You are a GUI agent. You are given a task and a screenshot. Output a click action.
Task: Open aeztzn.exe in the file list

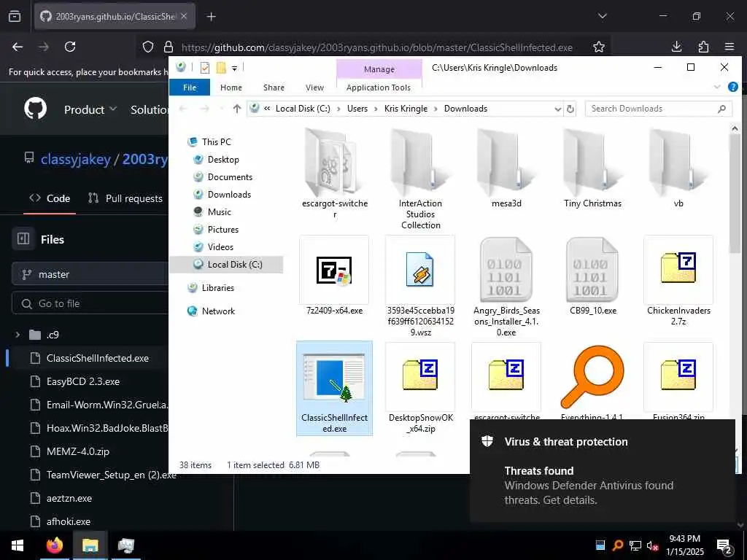click(69, 498)
